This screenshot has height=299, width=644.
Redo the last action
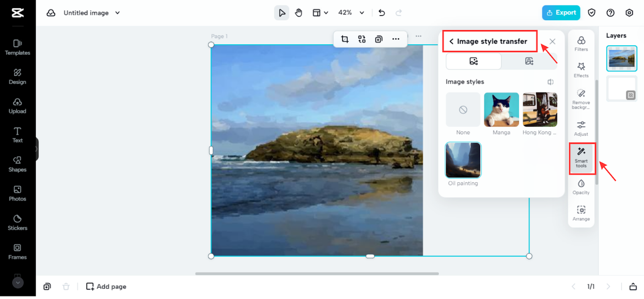(x=399, y=13)
